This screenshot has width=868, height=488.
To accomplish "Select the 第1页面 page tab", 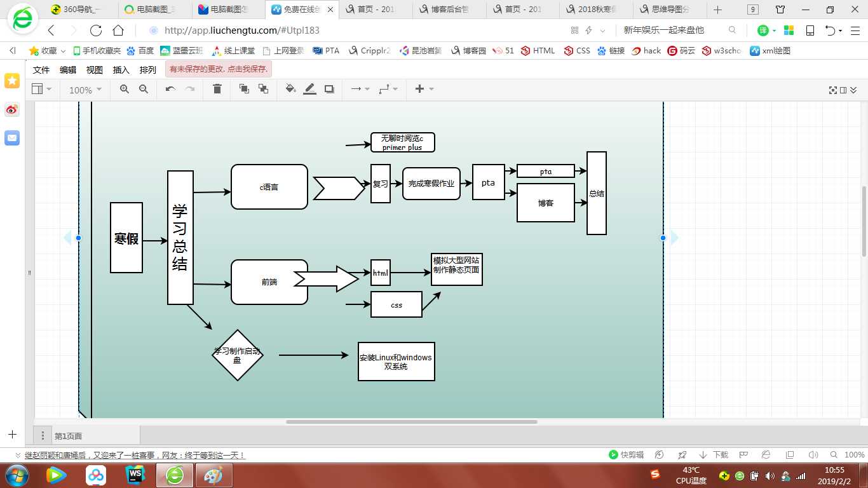I will pos(68,436).
